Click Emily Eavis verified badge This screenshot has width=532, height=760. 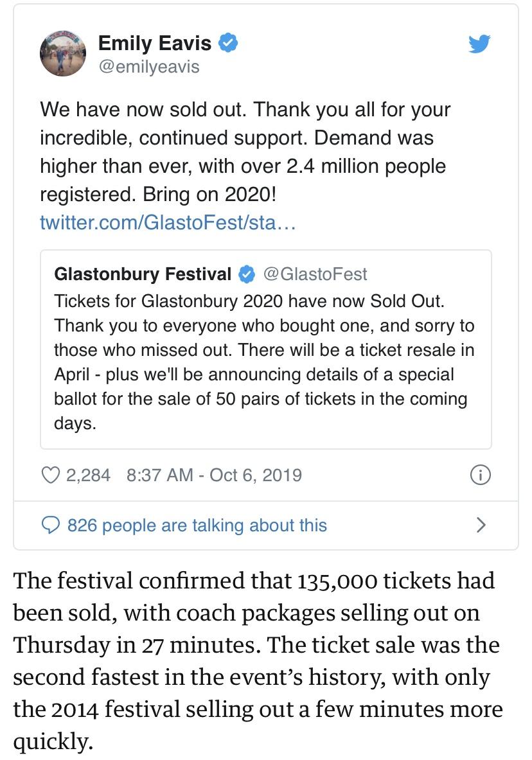coord(228,42)
